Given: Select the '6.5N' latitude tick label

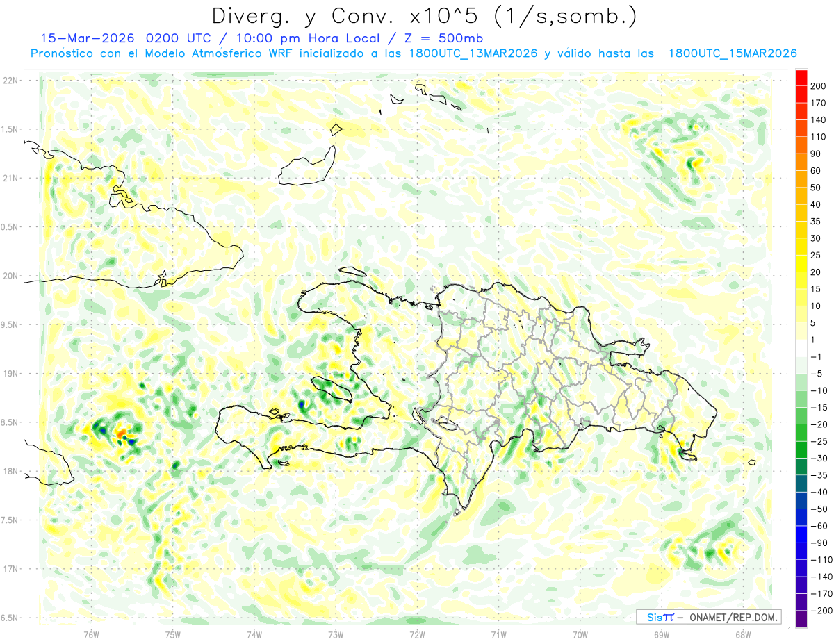Looking at the screenshot, I should (10, 618).
